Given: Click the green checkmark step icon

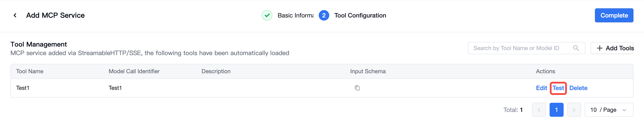Looking at the screenshot, I should (267, 16).
